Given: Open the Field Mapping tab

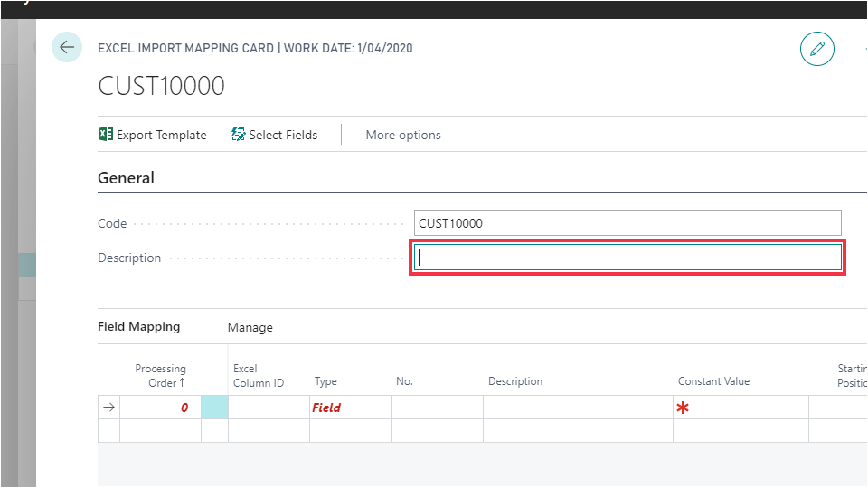Looking at the screenshot, I should point(138,327).
